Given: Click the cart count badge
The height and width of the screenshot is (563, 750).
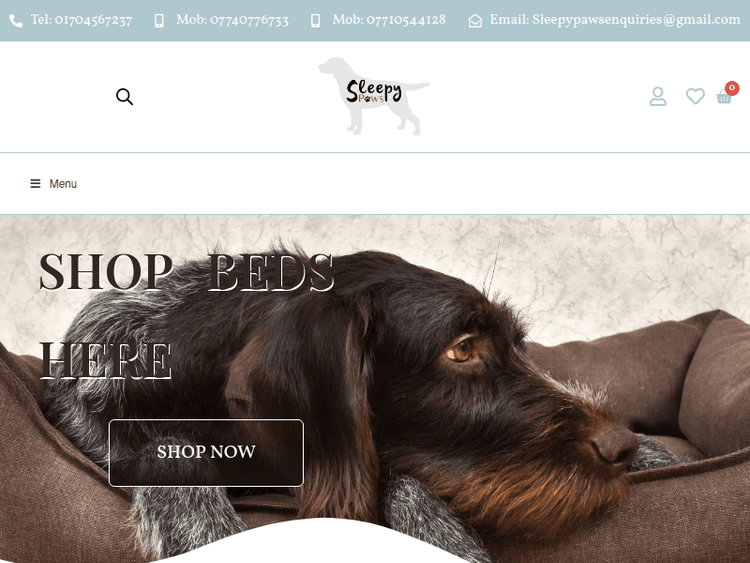Looking at the screenshot, I should click(732, 88).
